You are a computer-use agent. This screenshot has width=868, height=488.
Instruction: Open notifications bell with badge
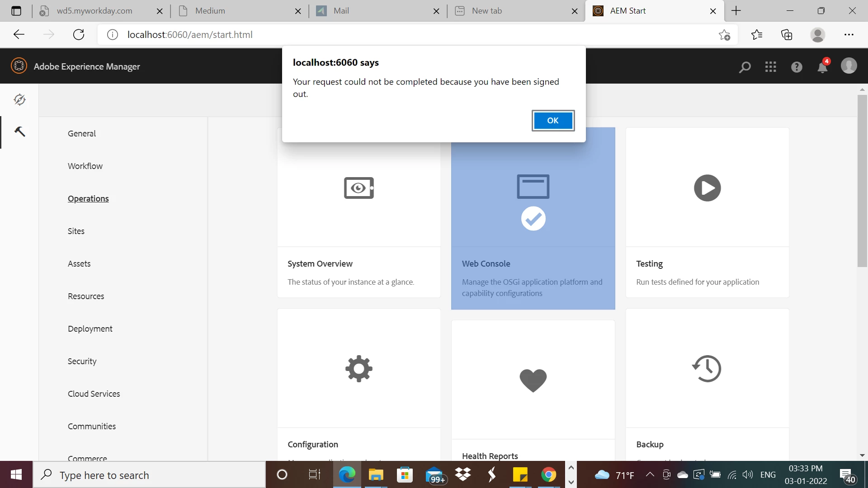[x=822, y=67]
